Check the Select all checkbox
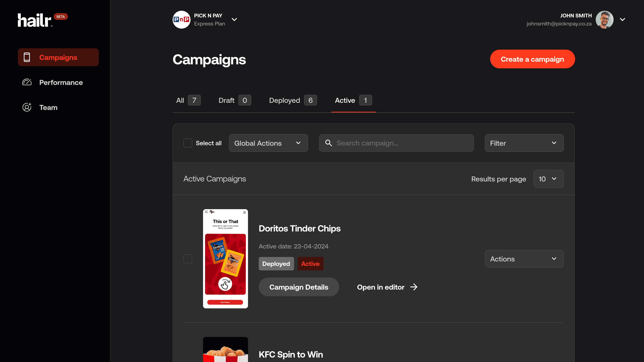The image size is (644, 362). coord(188,143)
